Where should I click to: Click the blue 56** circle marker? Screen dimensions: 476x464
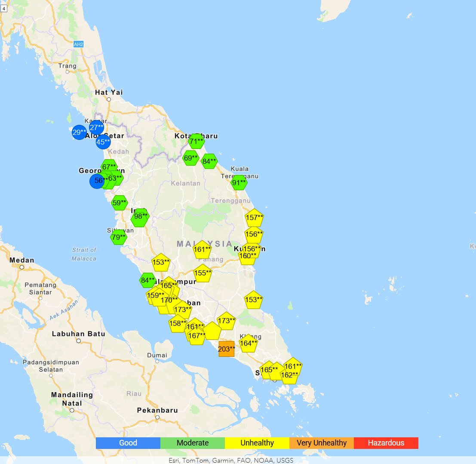coord(97,181)
